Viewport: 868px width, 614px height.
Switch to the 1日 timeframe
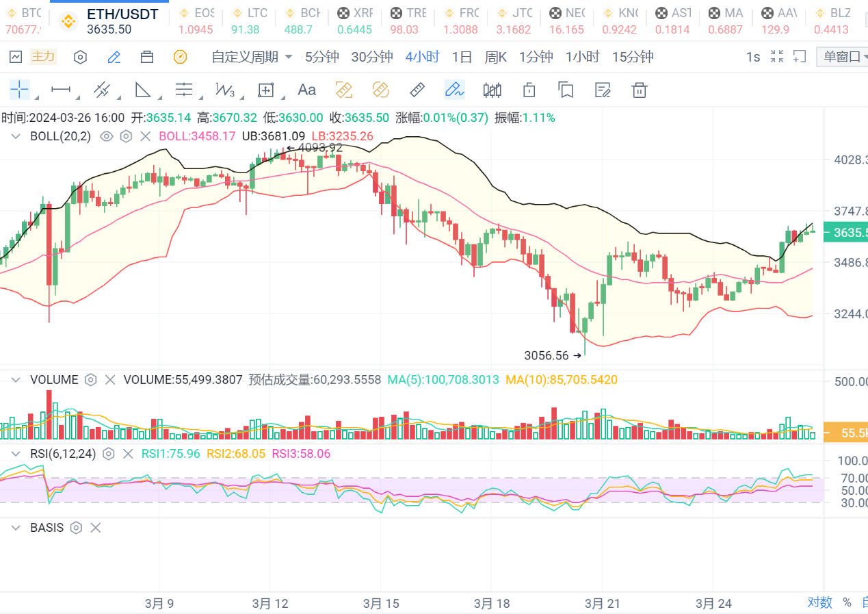(462, 57)
